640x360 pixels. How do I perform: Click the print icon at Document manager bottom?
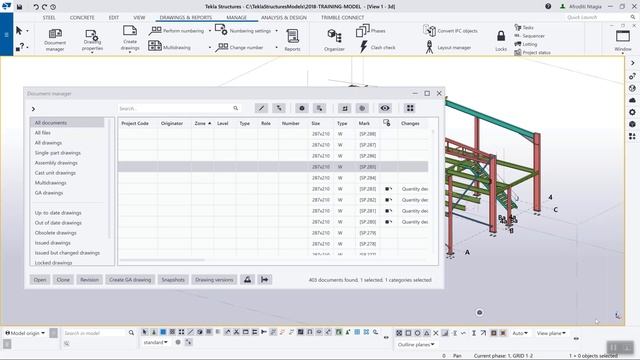(x=247, y=280)
